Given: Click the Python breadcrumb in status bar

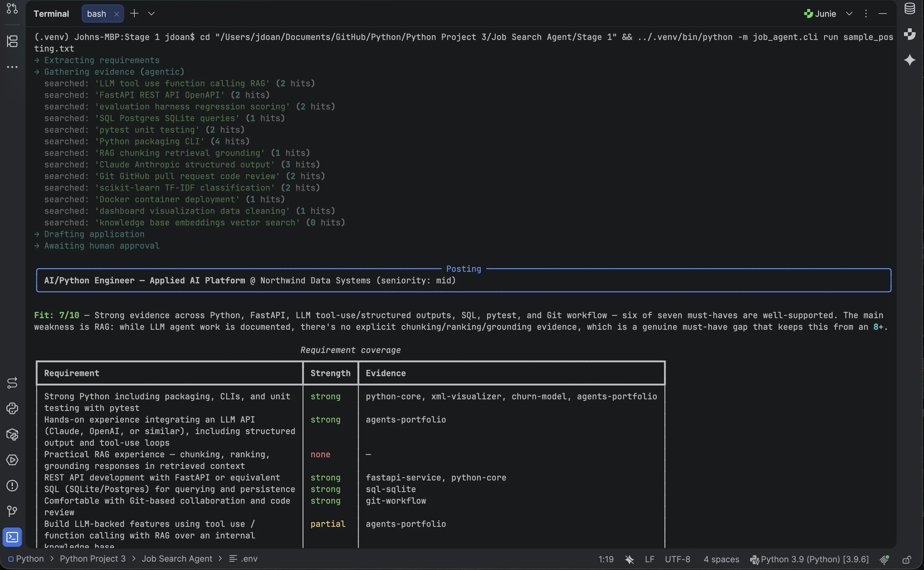Looking at the screenshot, I should 26,559.
